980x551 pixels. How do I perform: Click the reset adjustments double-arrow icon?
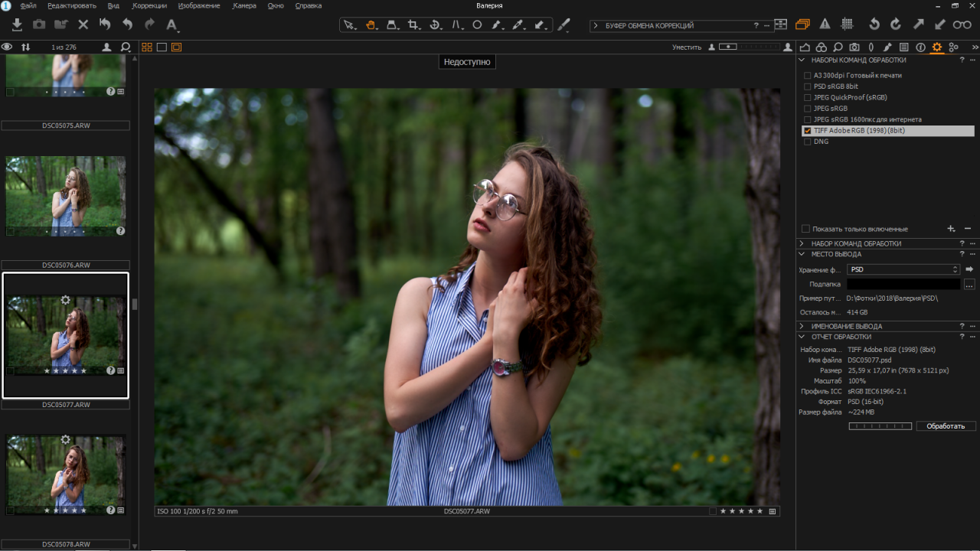tap(105, 25)
